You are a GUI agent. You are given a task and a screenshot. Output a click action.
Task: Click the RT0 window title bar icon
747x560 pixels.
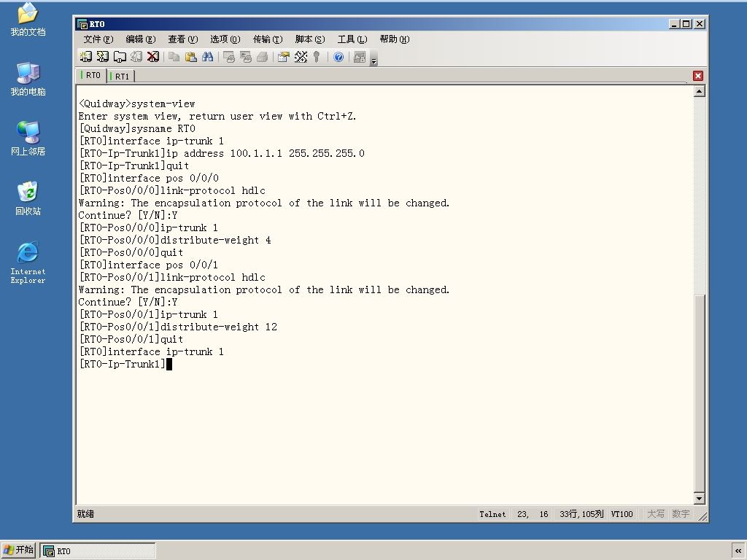click(82, 24)
